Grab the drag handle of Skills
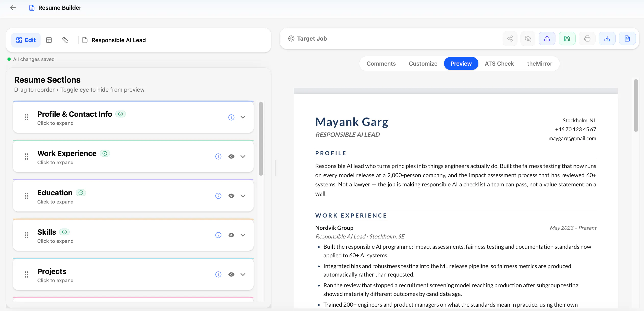The width and height of the screenshot is (644, 311). (x=27, y=235)
